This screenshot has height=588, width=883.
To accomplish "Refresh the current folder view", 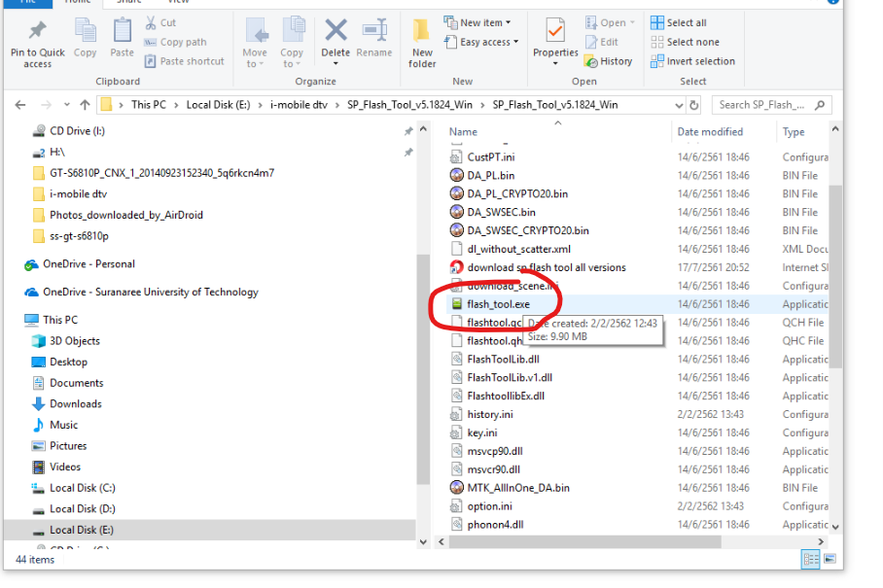I will pos(693,105).
